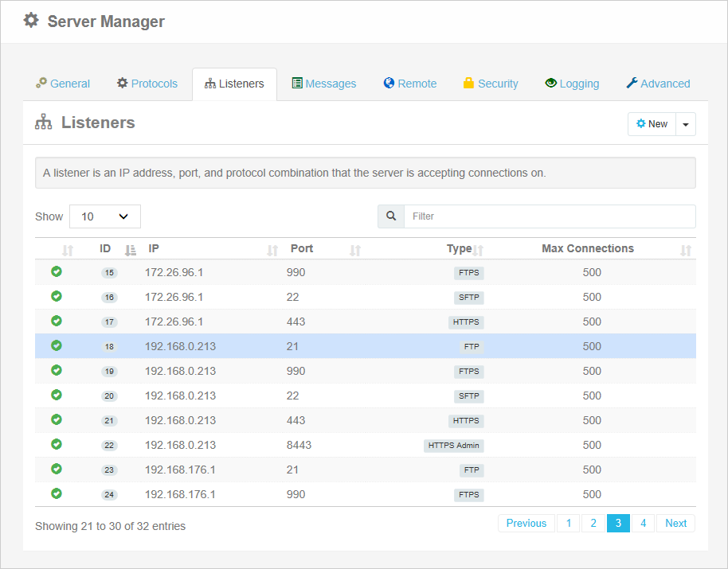
Task: Click the messages list icon on Messages tab
Action: point(298,83)
